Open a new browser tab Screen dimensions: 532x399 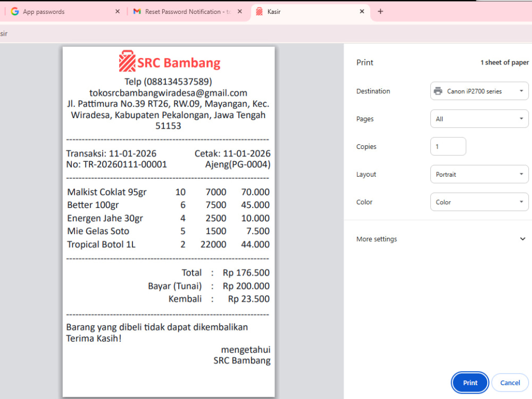click(380, 12)
